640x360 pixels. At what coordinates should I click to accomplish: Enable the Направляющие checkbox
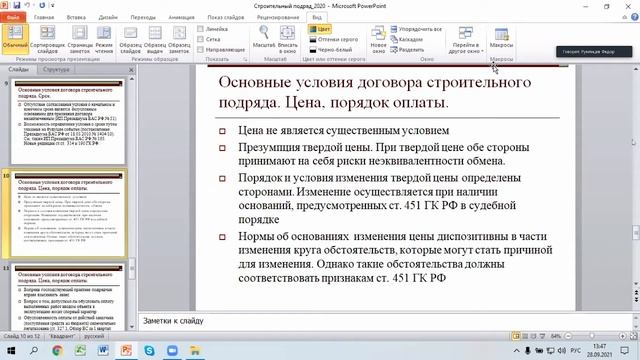tap(200, 49)
